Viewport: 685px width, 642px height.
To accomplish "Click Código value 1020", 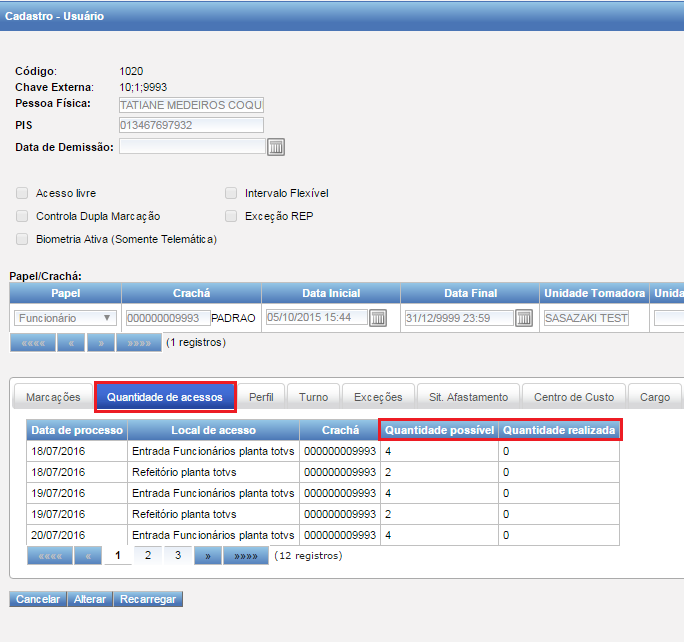I will [x=131, y=71].
